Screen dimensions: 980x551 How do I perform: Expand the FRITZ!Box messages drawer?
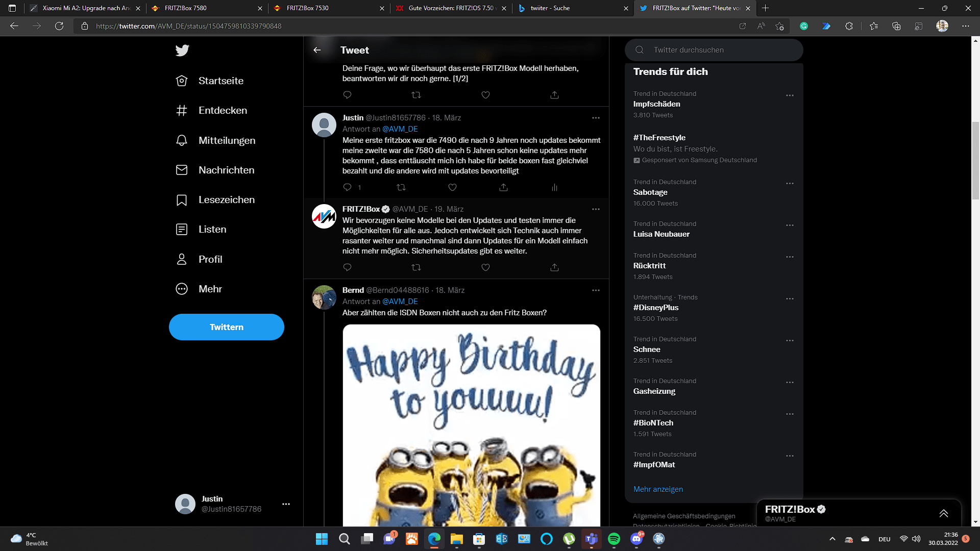(x=943, y=513)
